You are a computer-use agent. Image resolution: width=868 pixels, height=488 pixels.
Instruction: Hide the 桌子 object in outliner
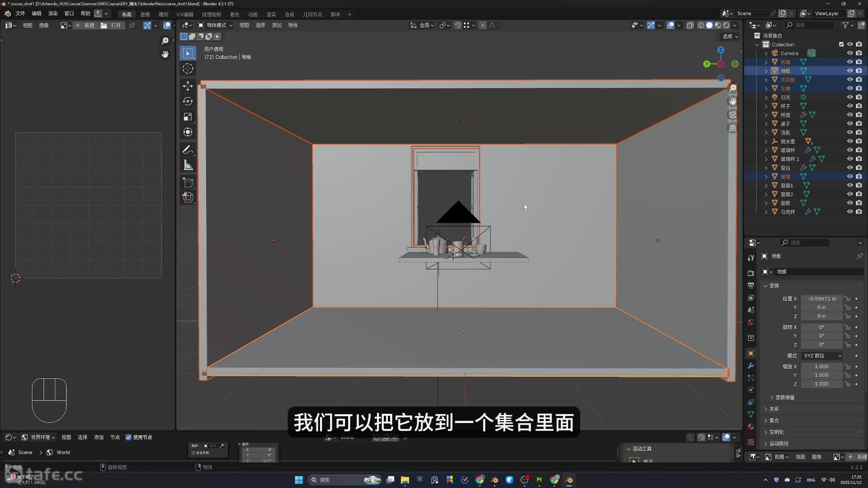point(849,123)
